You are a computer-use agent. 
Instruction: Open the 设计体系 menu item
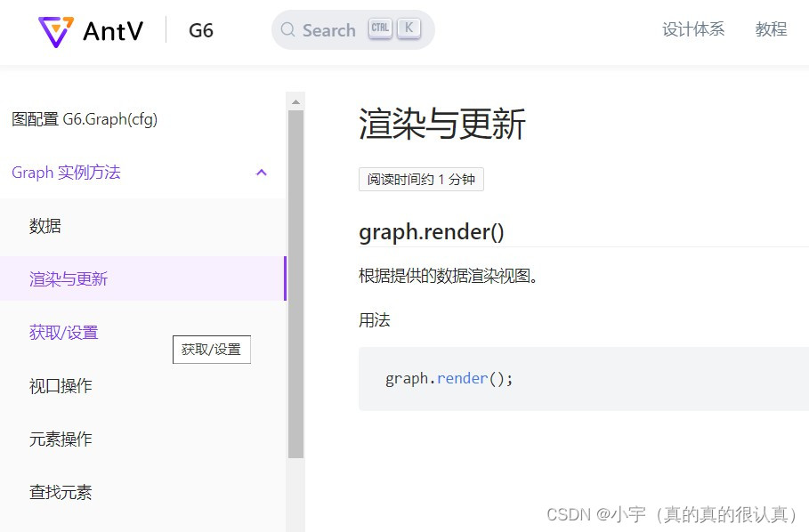pyautogui.click(x=694, y=29)
